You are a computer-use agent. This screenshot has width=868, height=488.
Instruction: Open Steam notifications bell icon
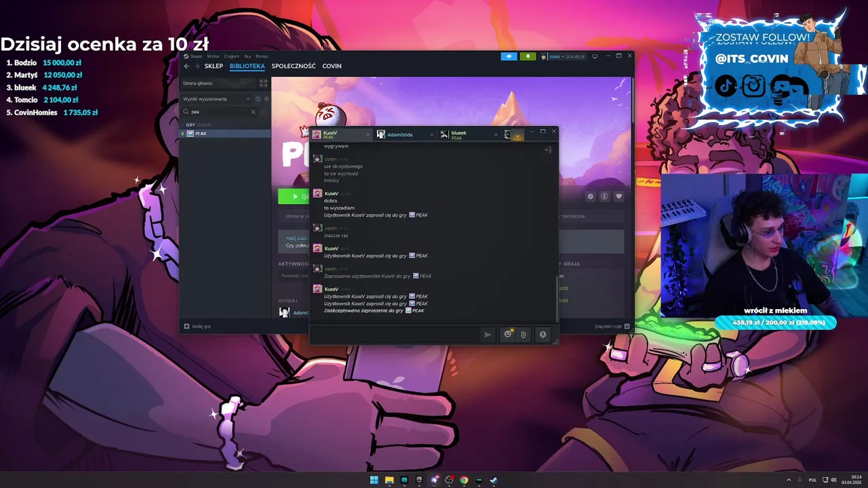tap(528, 56)
